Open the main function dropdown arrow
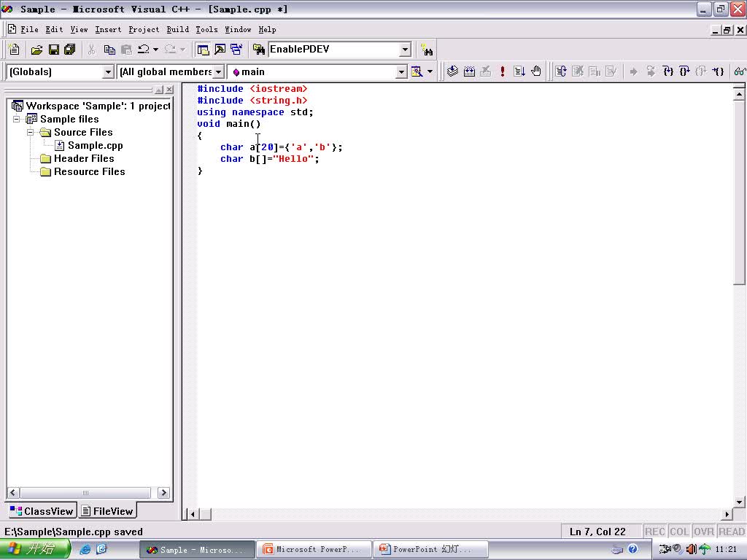Screen dimensions: 747x560 click(402, 72)
